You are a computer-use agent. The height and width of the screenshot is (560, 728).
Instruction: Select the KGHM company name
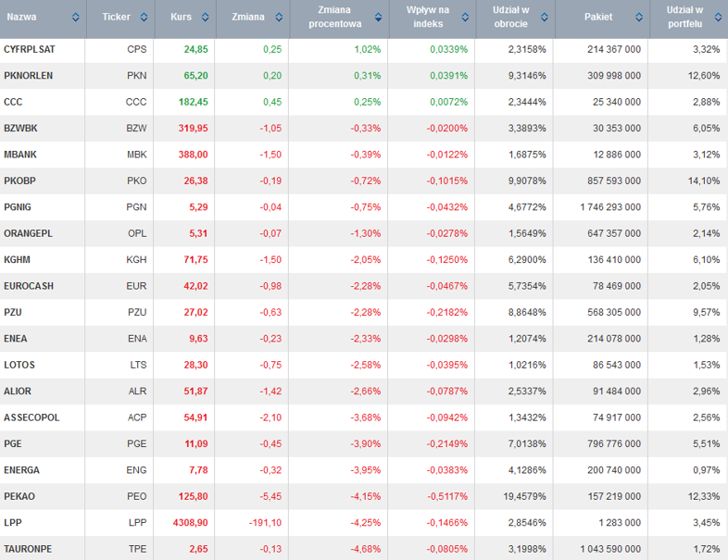(x=18, y=260)
